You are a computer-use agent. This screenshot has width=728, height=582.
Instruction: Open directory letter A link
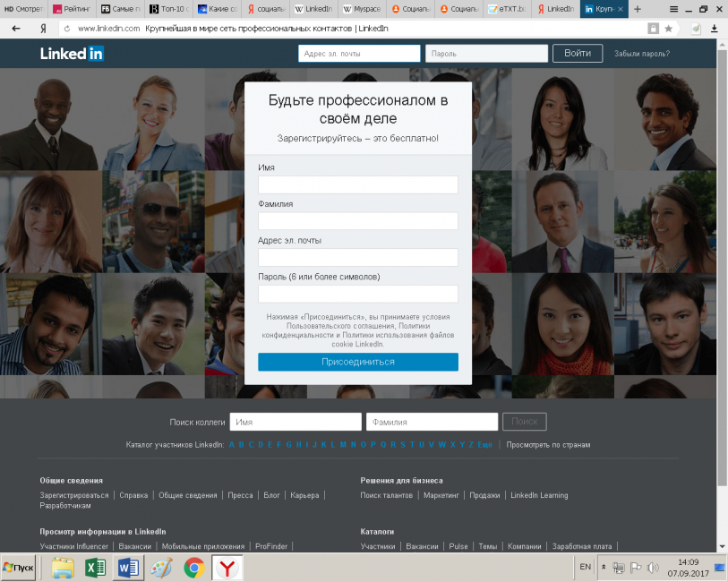pos(232,445)
